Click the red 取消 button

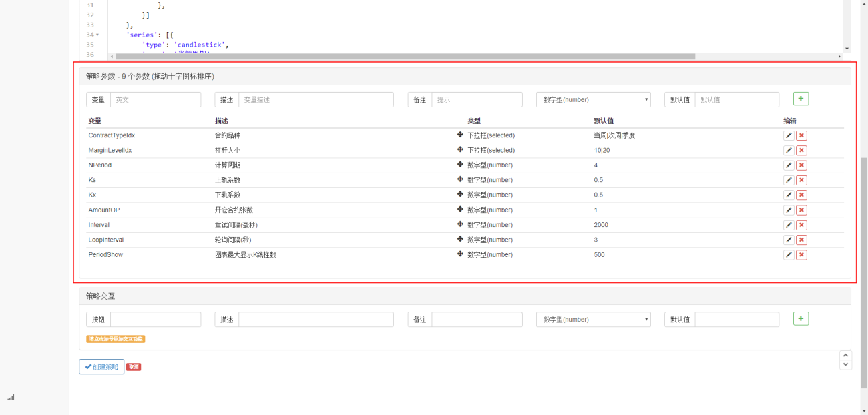click(x=134, y=367)
